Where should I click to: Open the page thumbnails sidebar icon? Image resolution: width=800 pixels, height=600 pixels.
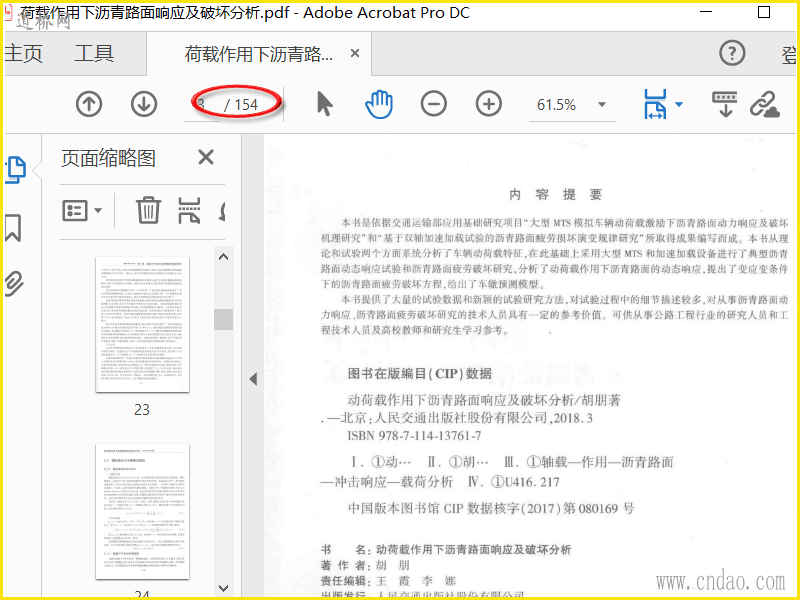tap(15, 170)
